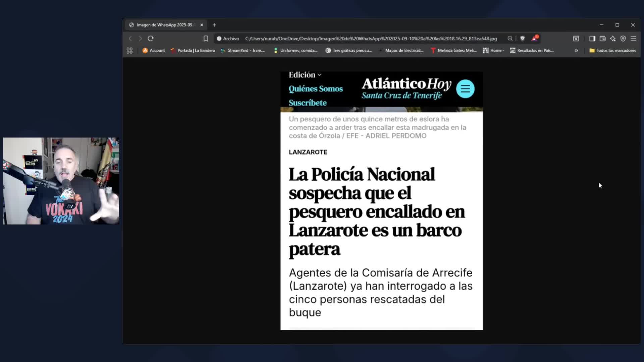This screenshot has width=644, height=362.
Task: Open the Brave Wallet icon
Action: [x=602, y=39]
